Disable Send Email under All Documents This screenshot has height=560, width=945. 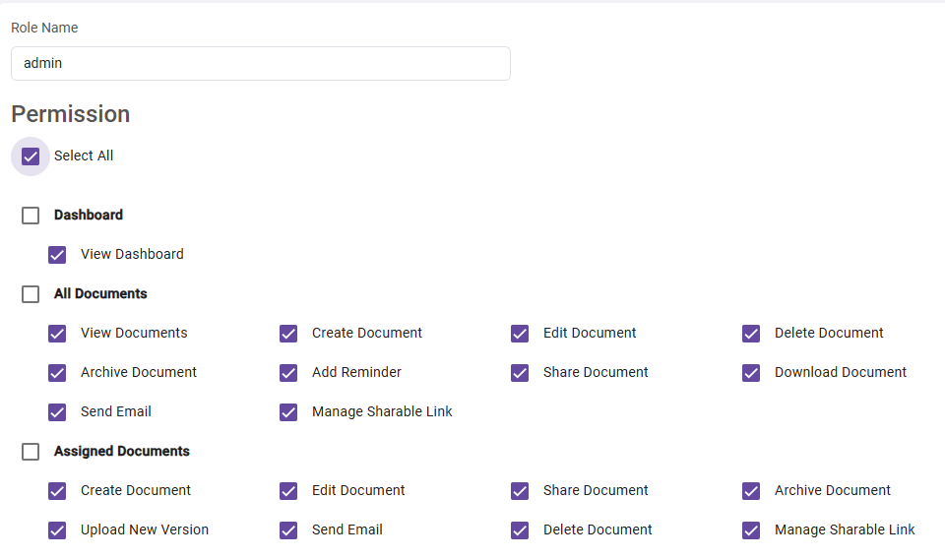57,412
